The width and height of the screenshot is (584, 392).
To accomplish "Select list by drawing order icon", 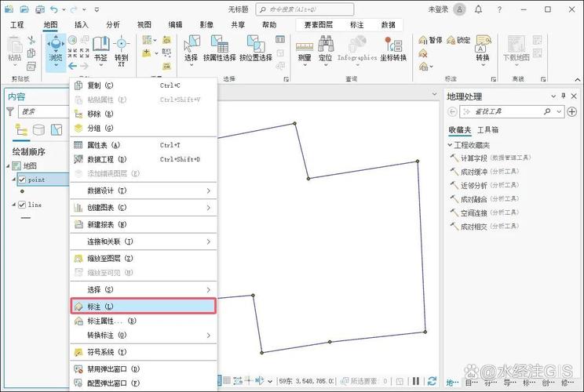I will (x=21, y=130).
